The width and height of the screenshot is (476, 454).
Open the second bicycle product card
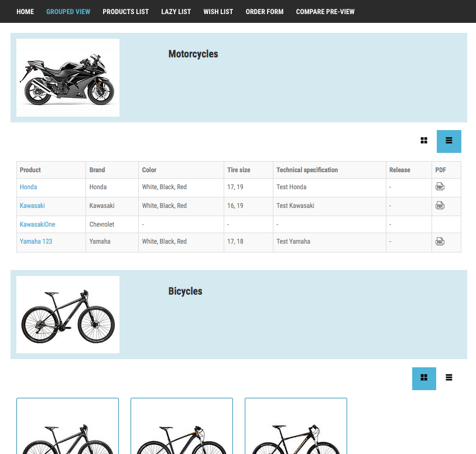coord(182,426)
